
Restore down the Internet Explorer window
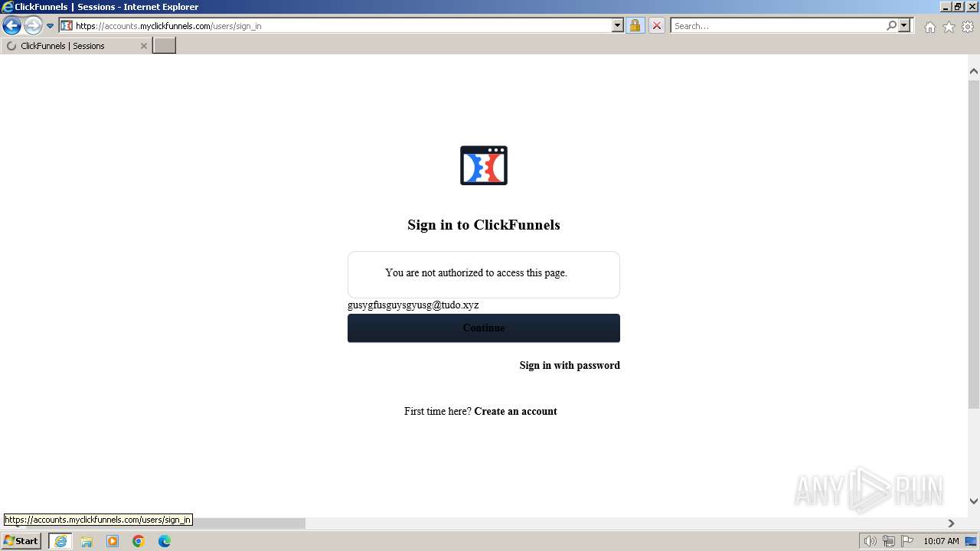[959, 7]
